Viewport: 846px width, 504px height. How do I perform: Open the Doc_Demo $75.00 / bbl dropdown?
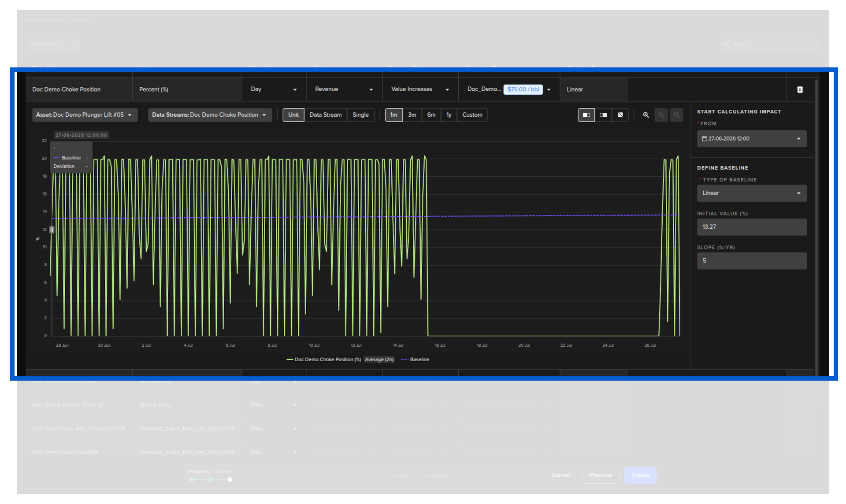[x=509, y=89]
